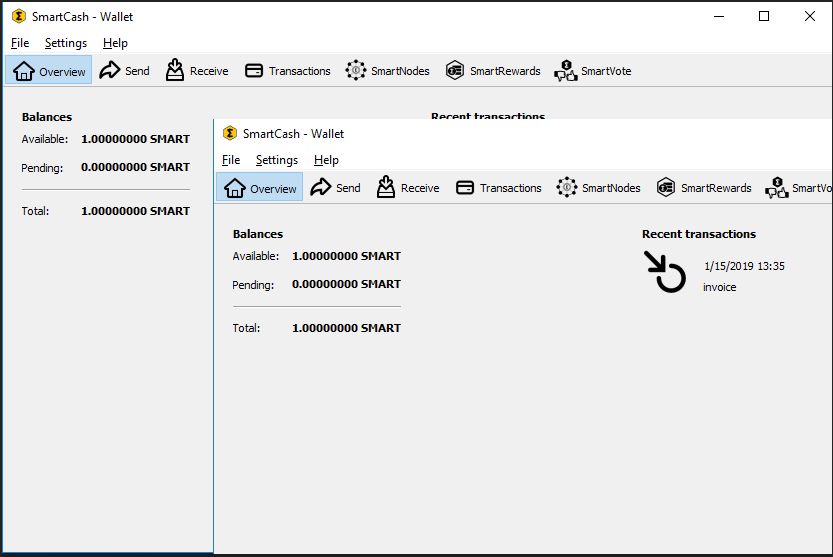Screen dimensions: 833x557
Task: Open Settings menu in the front window
Action: [x=277, y=160]
